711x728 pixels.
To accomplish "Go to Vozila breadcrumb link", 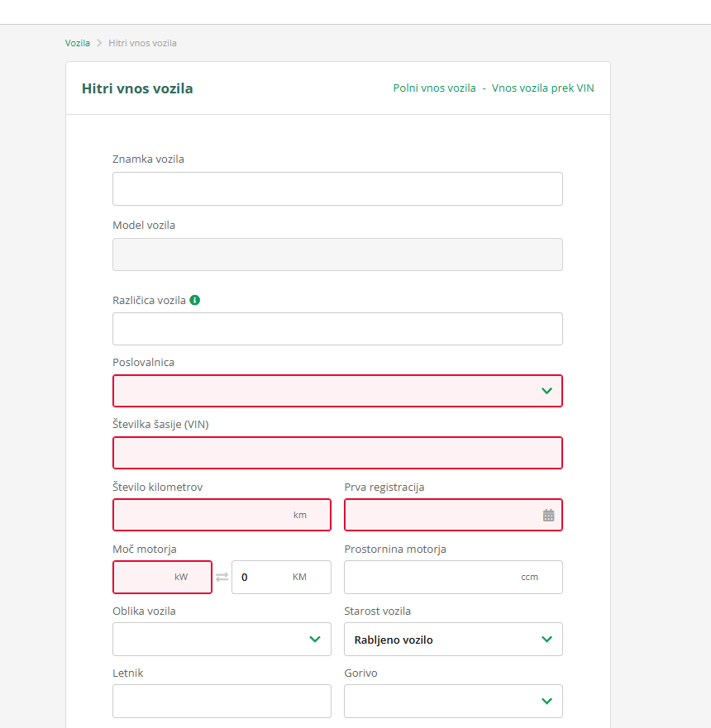I will (x=78, y=43).
